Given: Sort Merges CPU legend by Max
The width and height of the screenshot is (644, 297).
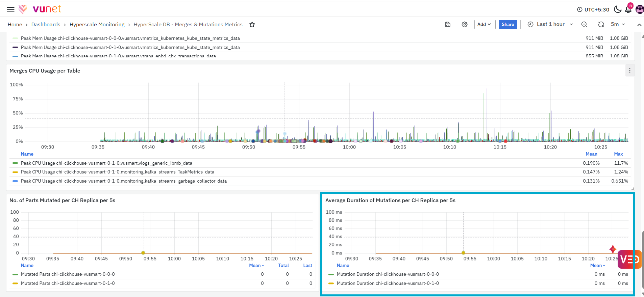Looking at the screenshot, I should pyautogui.click(x=618, y=154).
